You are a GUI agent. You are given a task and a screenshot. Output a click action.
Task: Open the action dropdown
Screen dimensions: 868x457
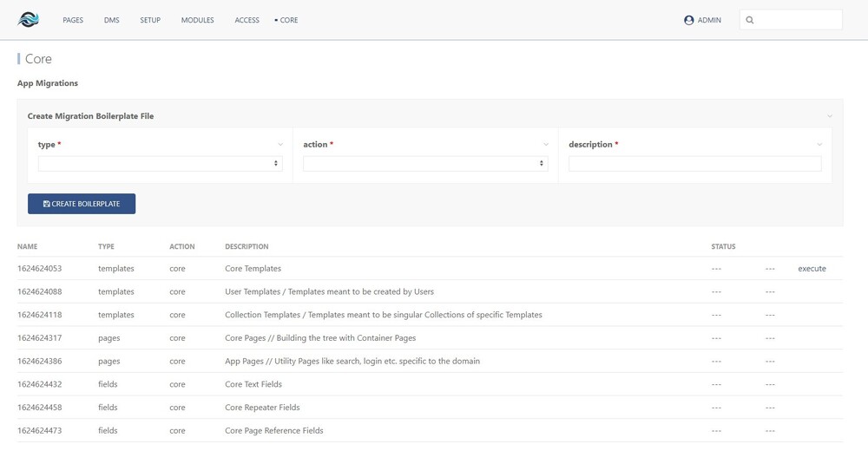425,163
